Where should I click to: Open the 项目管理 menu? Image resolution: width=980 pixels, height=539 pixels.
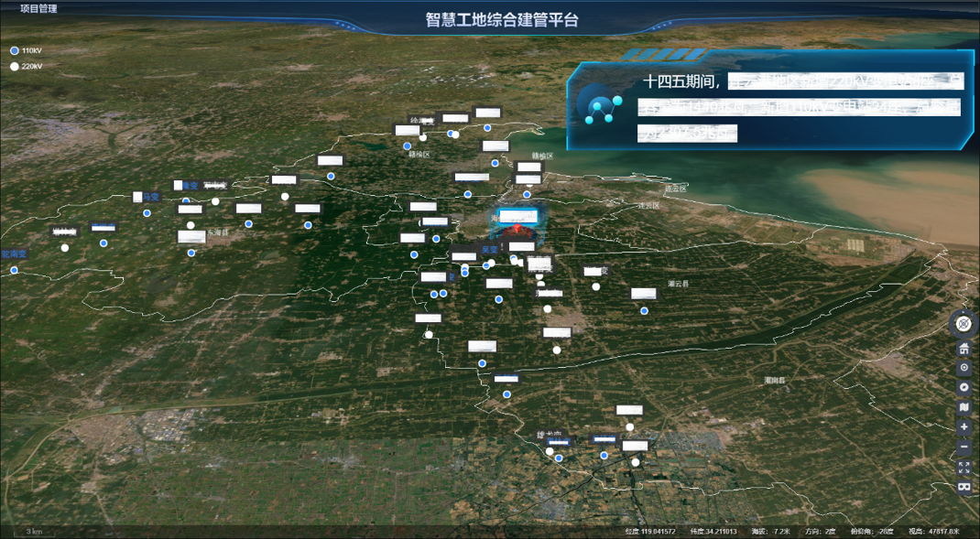click(38, 8)
